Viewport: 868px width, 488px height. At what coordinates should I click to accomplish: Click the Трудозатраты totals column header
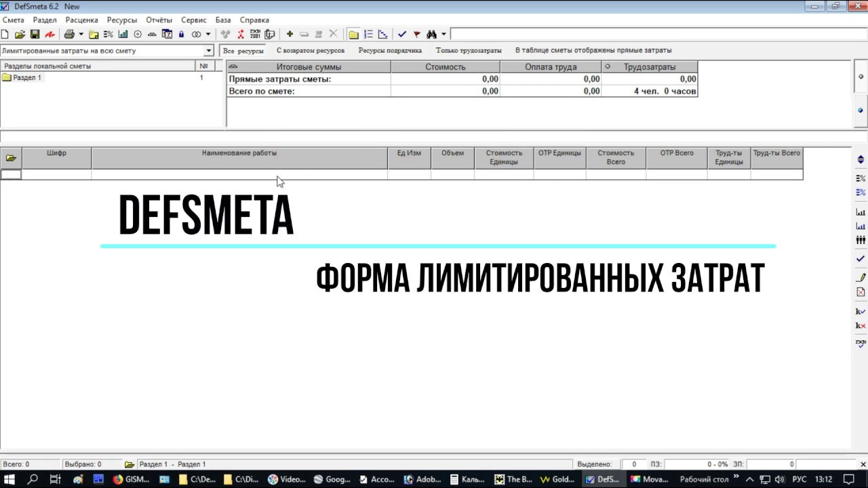point(650,67)
